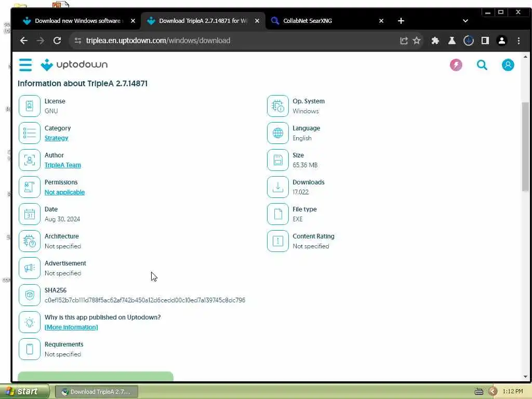Open Chrome Labs flask icon

(451, 41)
